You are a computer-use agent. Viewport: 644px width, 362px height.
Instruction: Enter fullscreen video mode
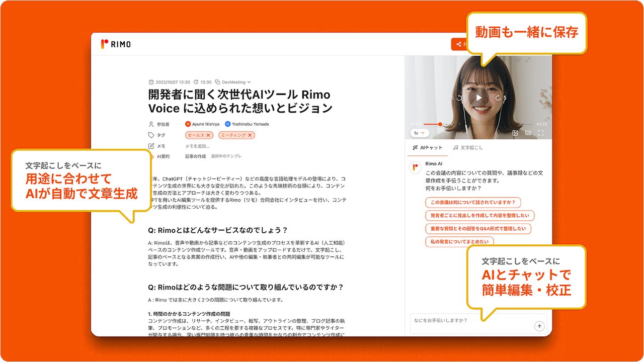[541, 133]
